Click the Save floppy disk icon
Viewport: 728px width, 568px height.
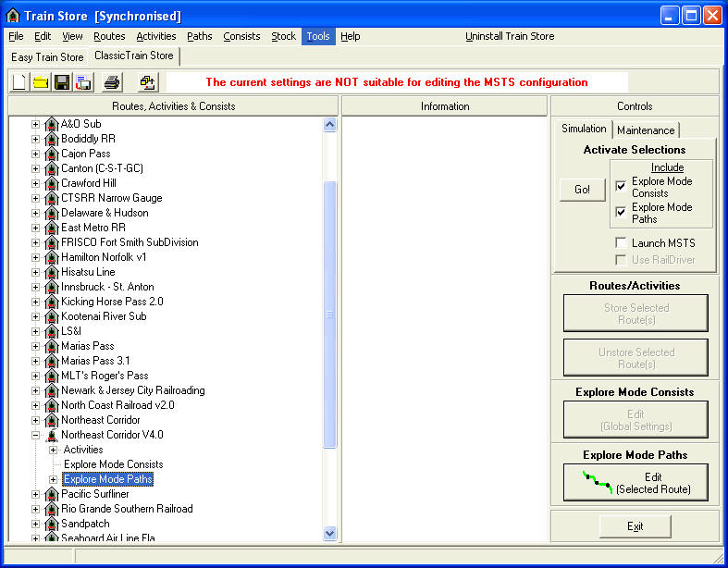62,82
